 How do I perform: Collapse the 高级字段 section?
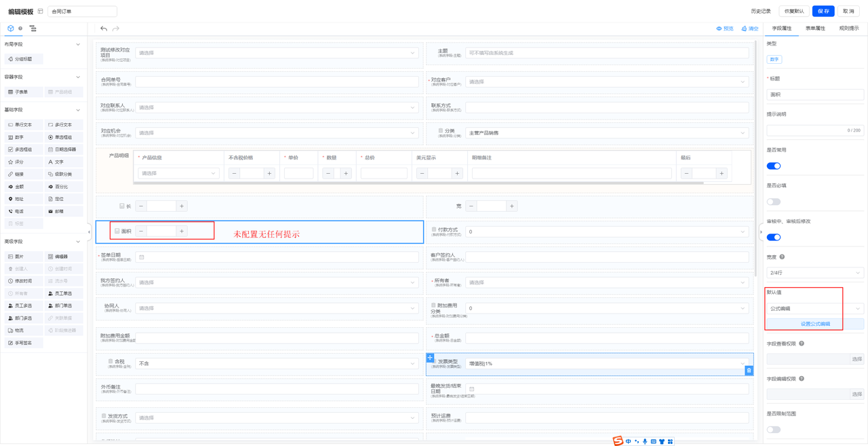[78, 242]
